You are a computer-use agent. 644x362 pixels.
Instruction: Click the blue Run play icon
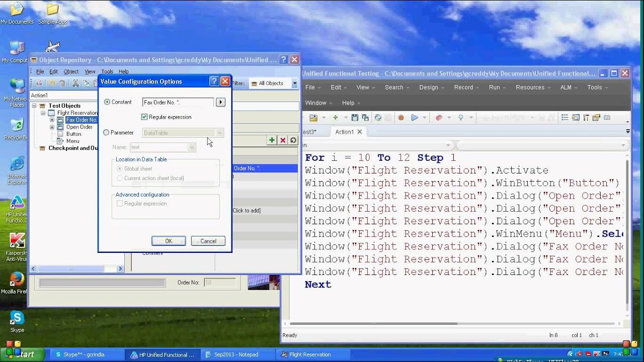pos(415,118)
